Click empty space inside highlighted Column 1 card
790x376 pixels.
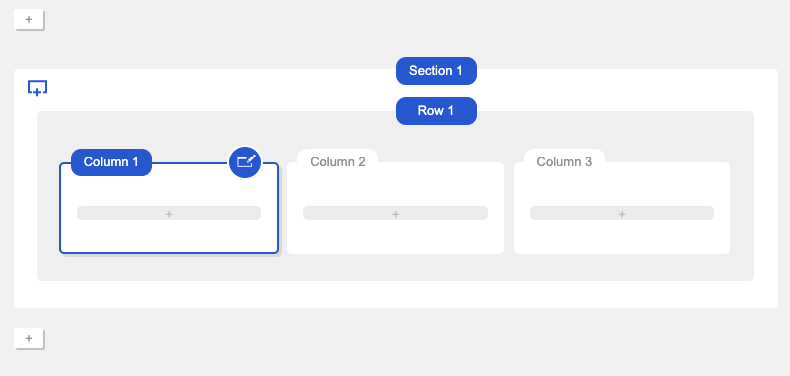169,237
